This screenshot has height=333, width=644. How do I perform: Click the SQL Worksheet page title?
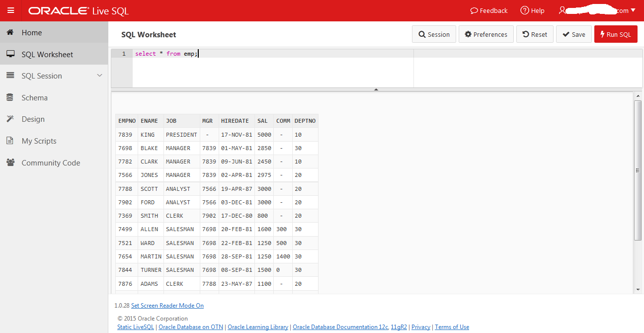click(x=149, y=35)
